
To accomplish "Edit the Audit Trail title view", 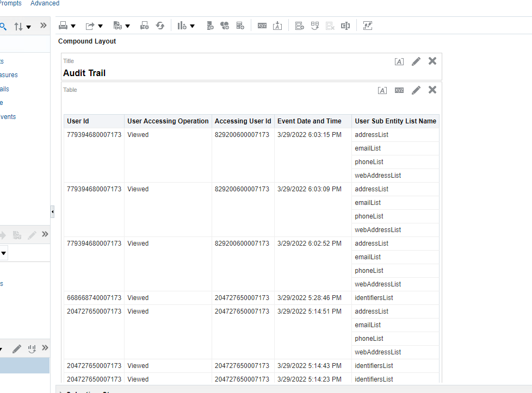I will click(416, 61).
